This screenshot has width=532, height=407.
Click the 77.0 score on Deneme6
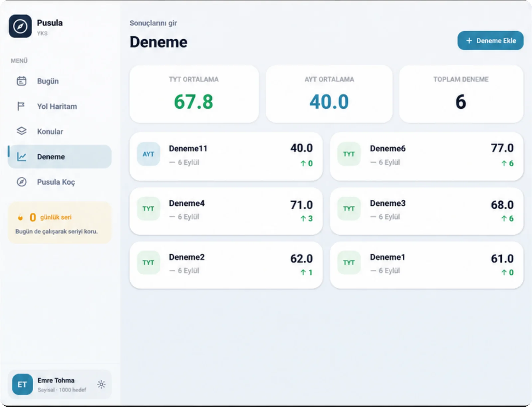pos(502,148)
